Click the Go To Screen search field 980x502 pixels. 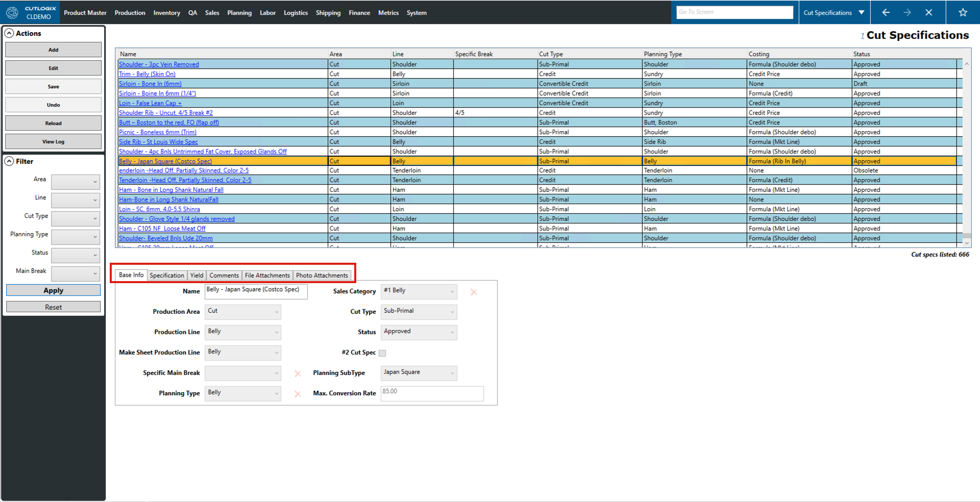[x=734, y=12]
